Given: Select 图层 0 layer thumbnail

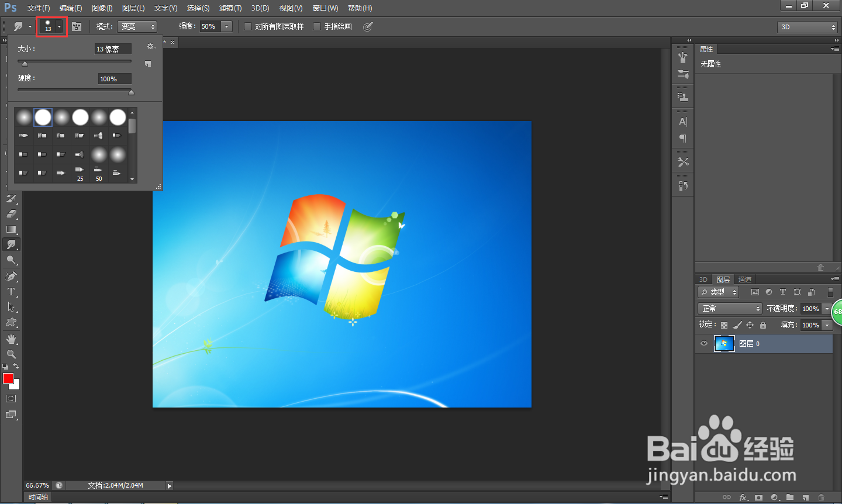Looking at the screenshot, I should (x=724, y=344).
